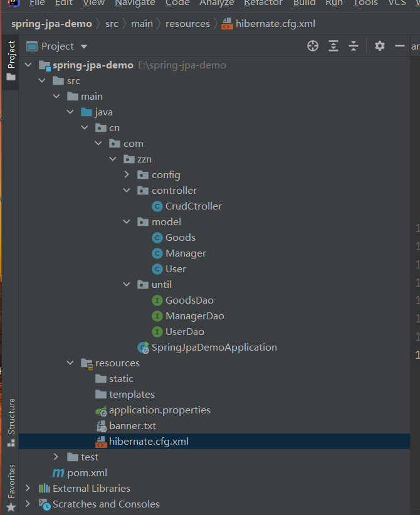420x515 pixels.
Task: Select SpringJpaDemoApplication in the tree
Action: click(214, 348)
